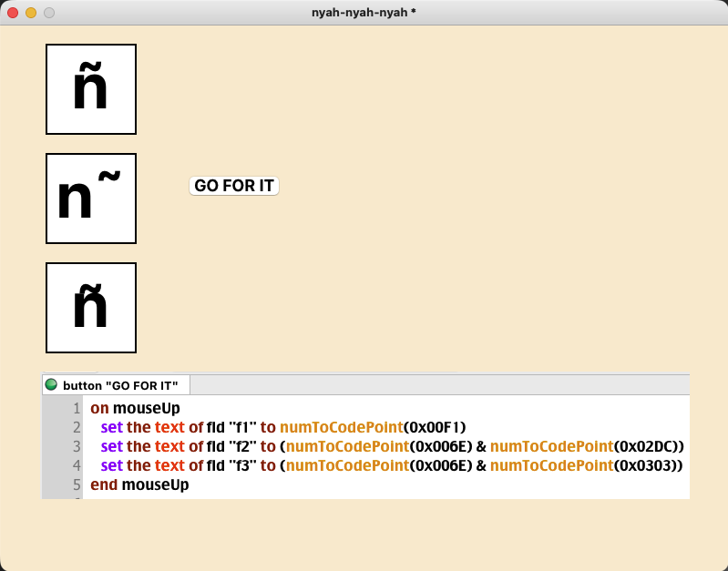Click fld "f2" text in script line 3
The width and height of the screenshot is (728, 571).
click(231, 447)
